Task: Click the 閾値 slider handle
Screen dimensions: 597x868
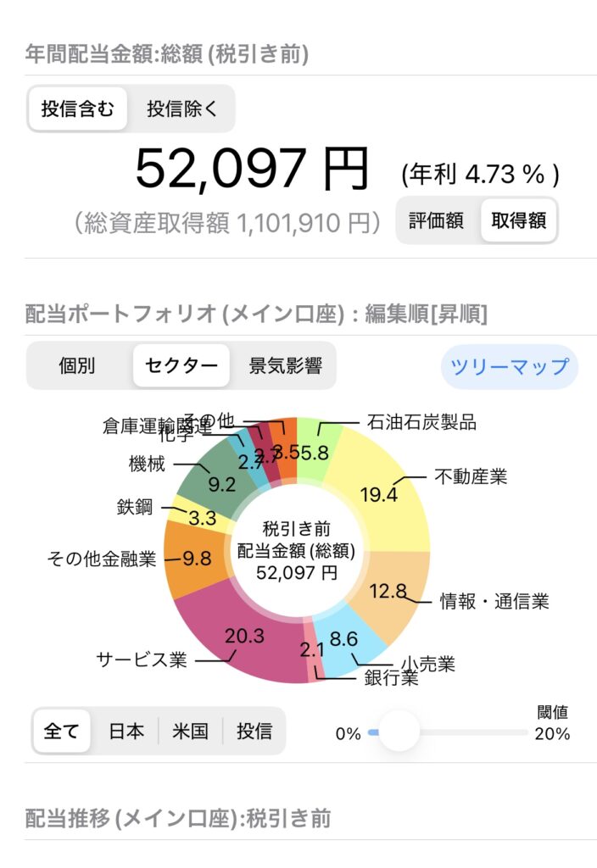Action: (399, 731)
